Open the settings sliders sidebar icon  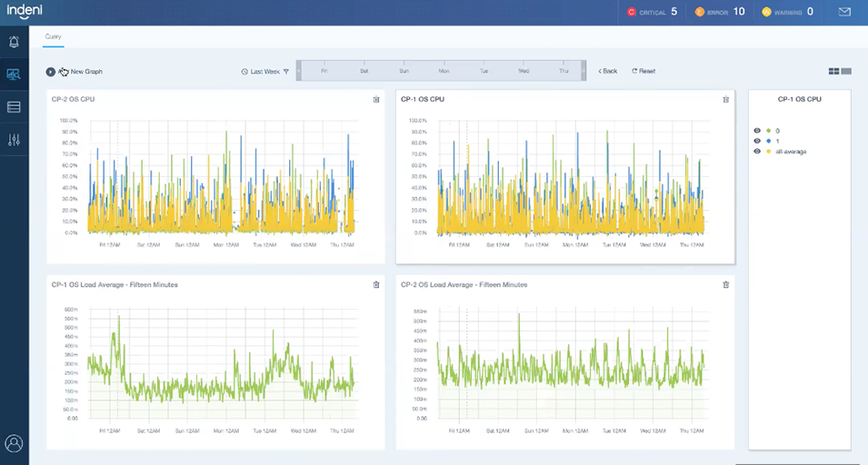(x=14, y=140)
